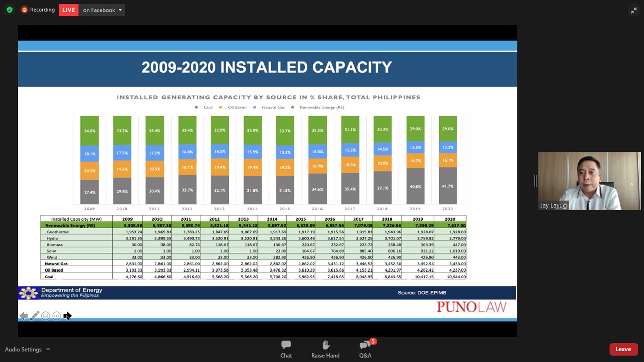Go to the previous slide arrow
This screenshot has height=362, width=644.
(x=23, y=316)
